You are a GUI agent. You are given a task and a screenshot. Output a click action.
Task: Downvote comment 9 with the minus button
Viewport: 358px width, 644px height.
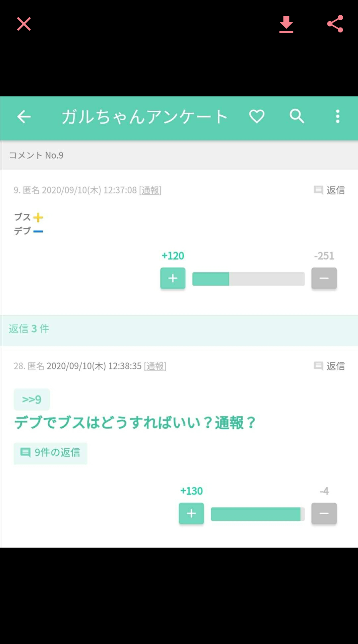324,278
